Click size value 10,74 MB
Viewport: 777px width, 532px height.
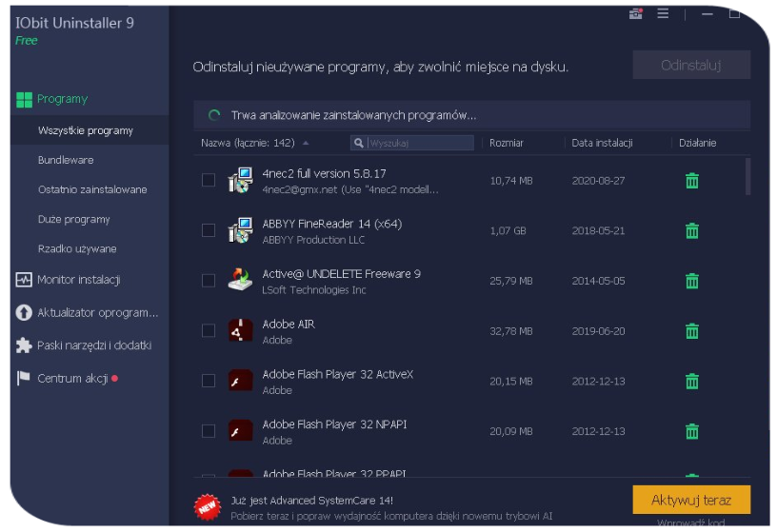point(511,181)
